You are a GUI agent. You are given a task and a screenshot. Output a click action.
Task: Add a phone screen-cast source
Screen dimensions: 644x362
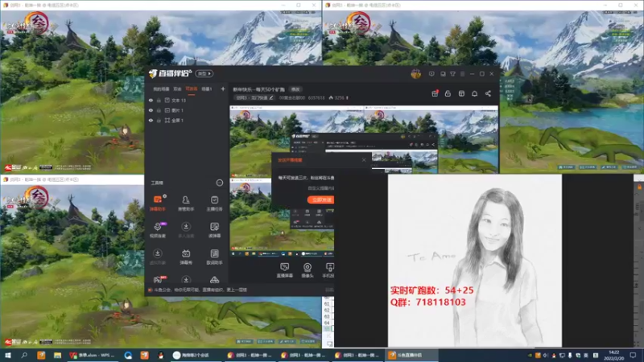[x=329, y=270]
